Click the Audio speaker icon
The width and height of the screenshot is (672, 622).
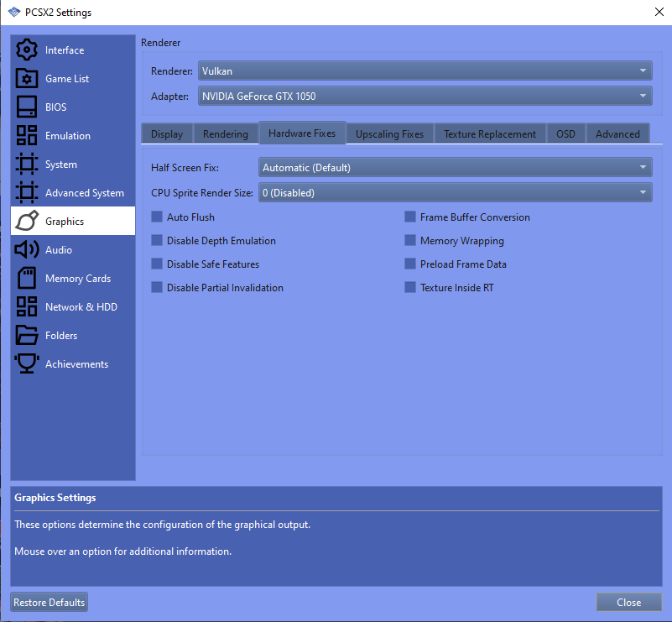point(27,249)
